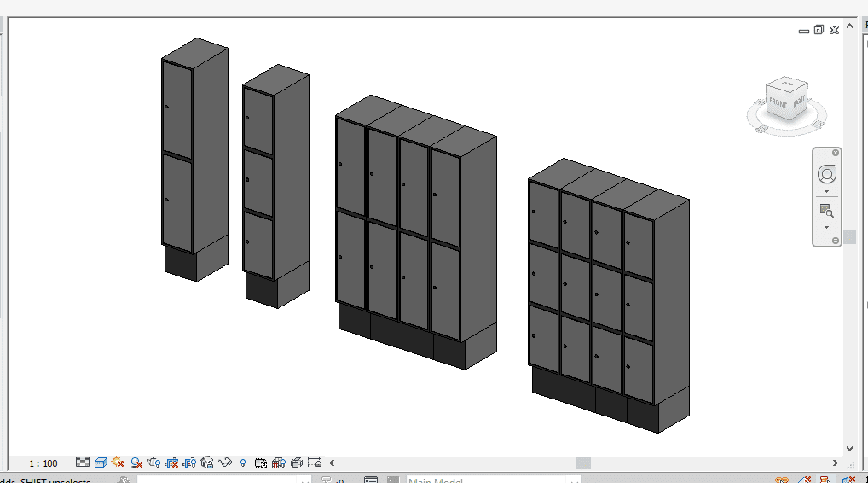
Task: Click the Highlight Displacement Sets icon
Action: click(x=297, y=463)
